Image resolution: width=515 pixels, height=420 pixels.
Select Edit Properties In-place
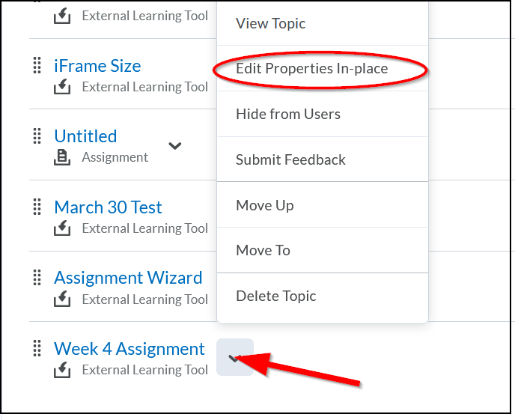tap(311, 69)
